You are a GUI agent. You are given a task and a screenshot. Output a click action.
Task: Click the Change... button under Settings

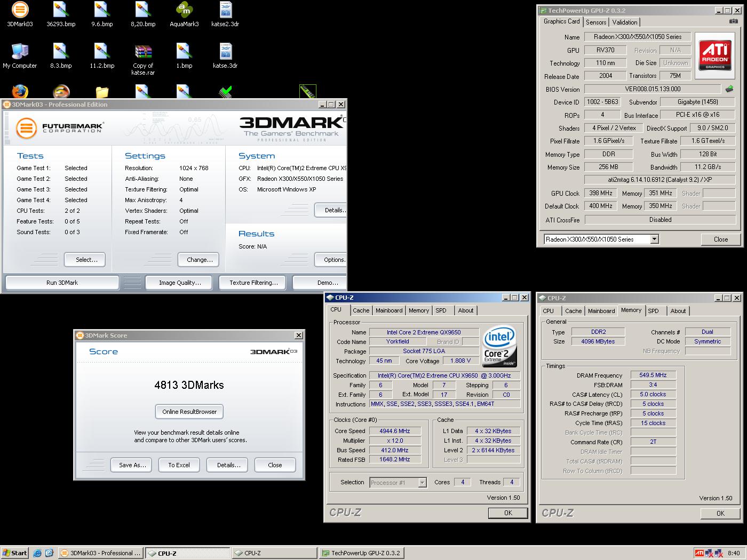point(198,260)
